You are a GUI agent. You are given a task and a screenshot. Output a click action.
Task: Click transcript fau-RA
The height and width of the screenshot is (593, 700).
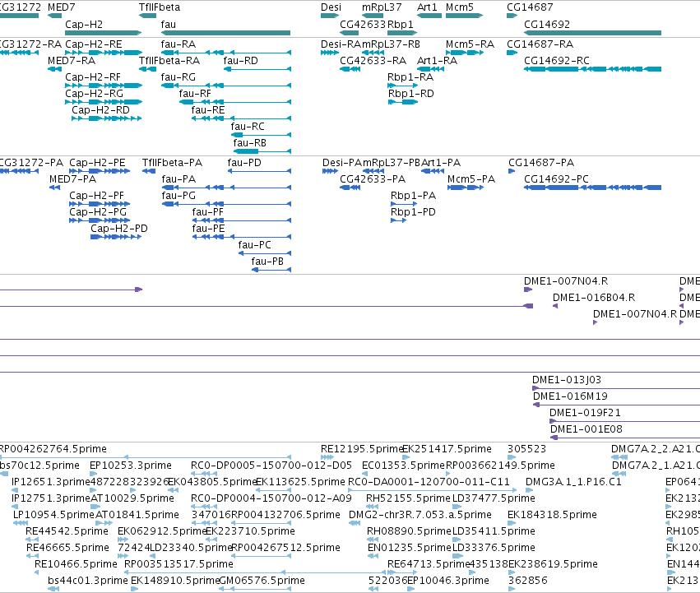pos(226,53)
